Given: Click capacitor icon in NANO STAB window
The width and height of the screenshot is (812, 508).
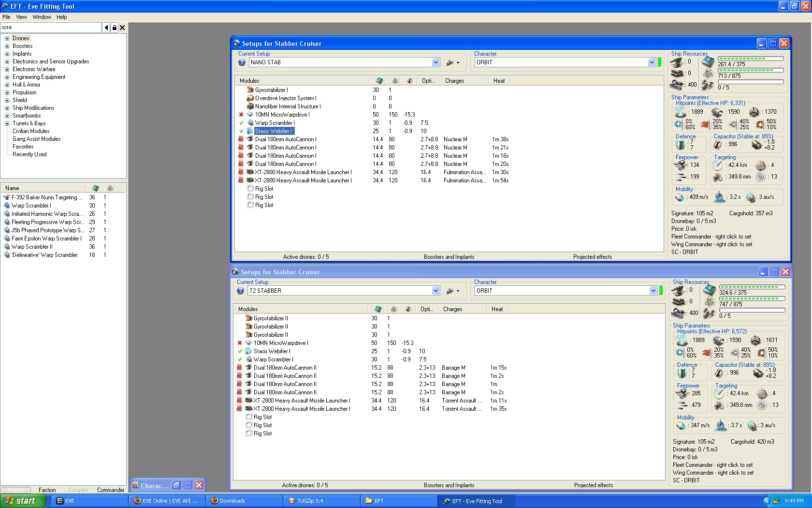Looking at the screenshot, I should 718,144.
